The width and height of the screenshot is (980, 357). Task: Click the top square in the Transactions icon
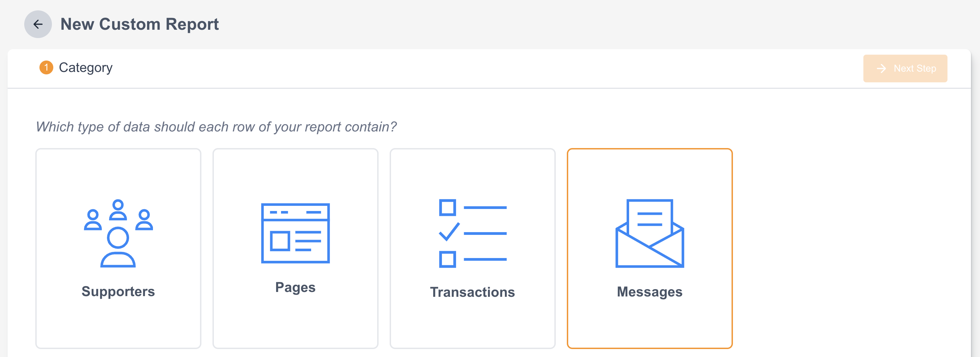point(447,208)
